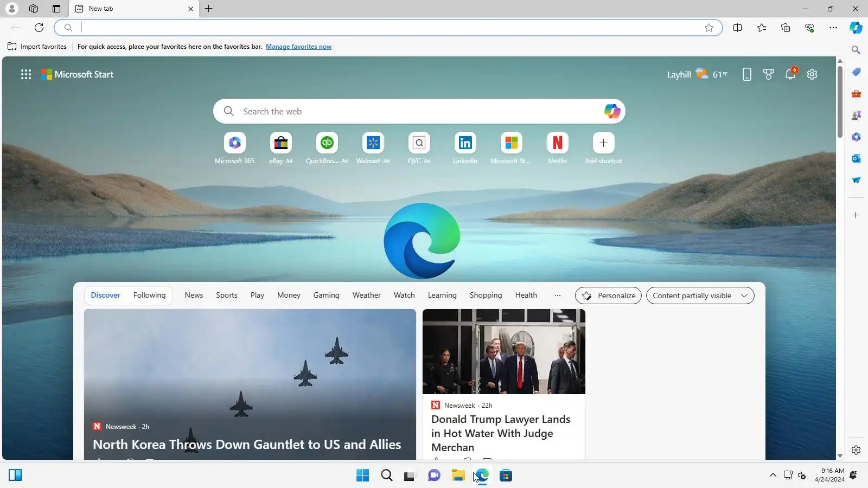868x488 pixels.
Task: Show more feed categories ellipsis
Action: coord(558,296)
